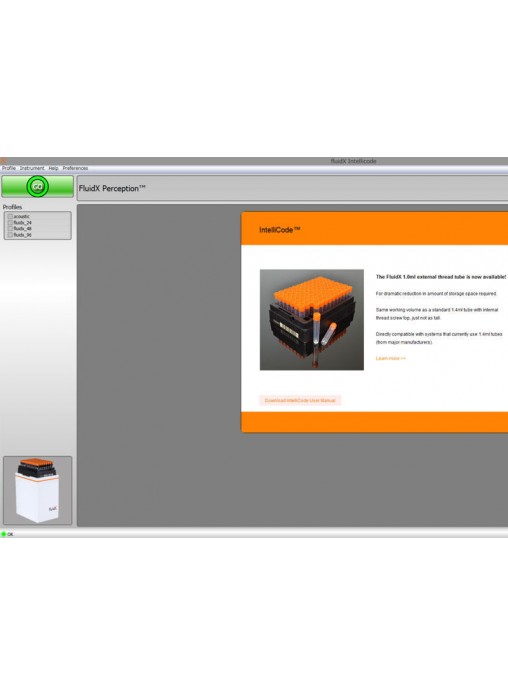Click the FluidX app icon in title bar

pyautogui.click(x=3, y=161)
